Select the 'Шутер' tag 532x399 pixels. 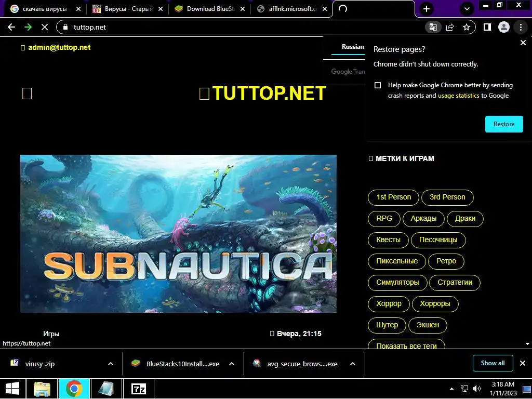click(x=387, y=325)
